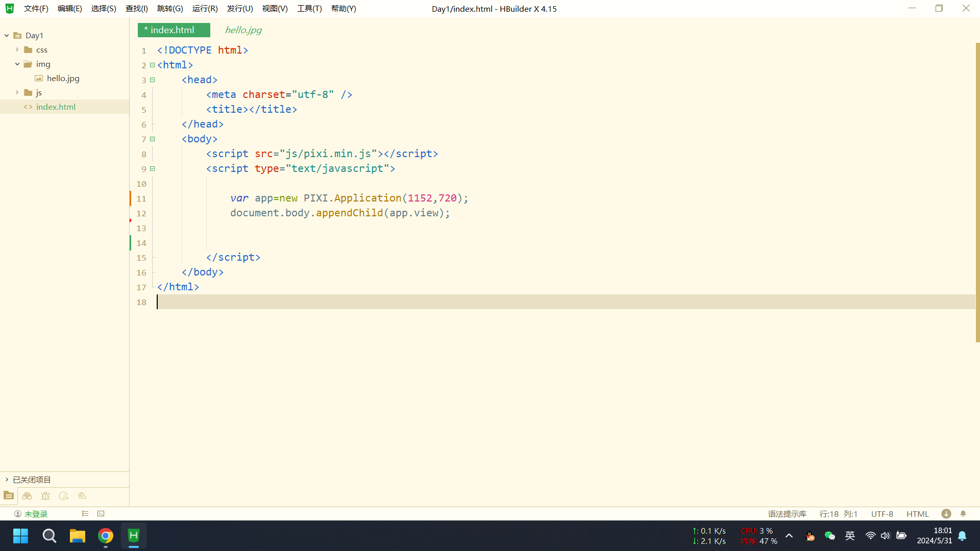
Task: Expand the css folder in project tree
Action: (x=17, y=49)
